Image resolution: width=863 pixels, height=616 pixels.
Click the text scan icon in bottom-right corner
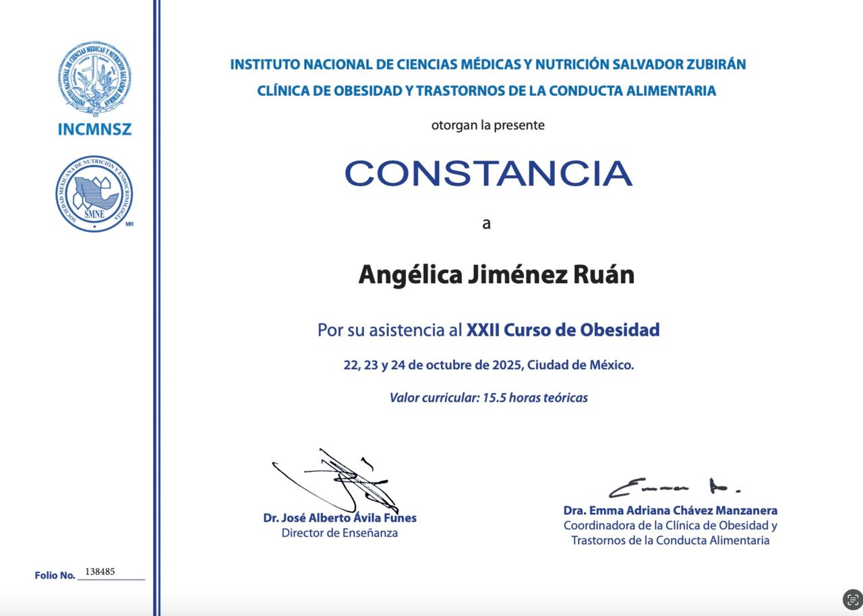(852, 599)
